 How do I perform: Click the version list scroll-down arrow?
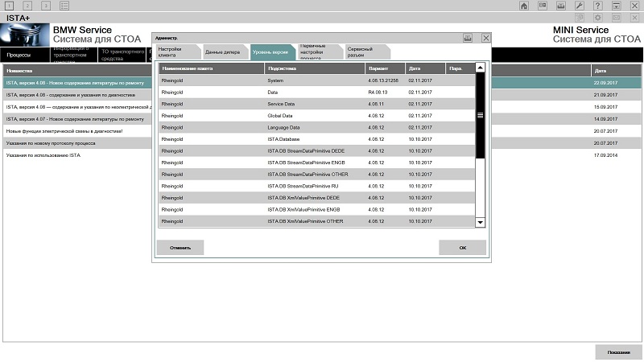coord(480,223)
